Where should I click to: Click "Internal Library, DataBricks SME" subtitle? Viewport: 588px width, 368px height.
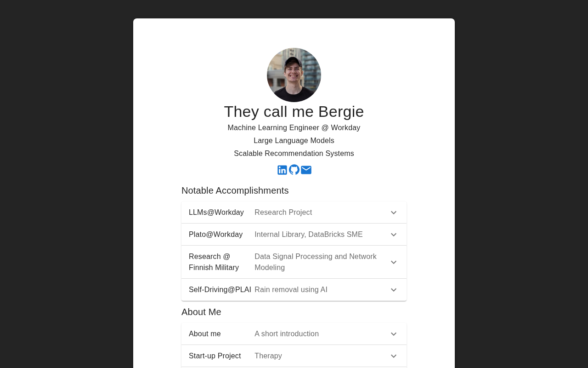tap(309, 235)
